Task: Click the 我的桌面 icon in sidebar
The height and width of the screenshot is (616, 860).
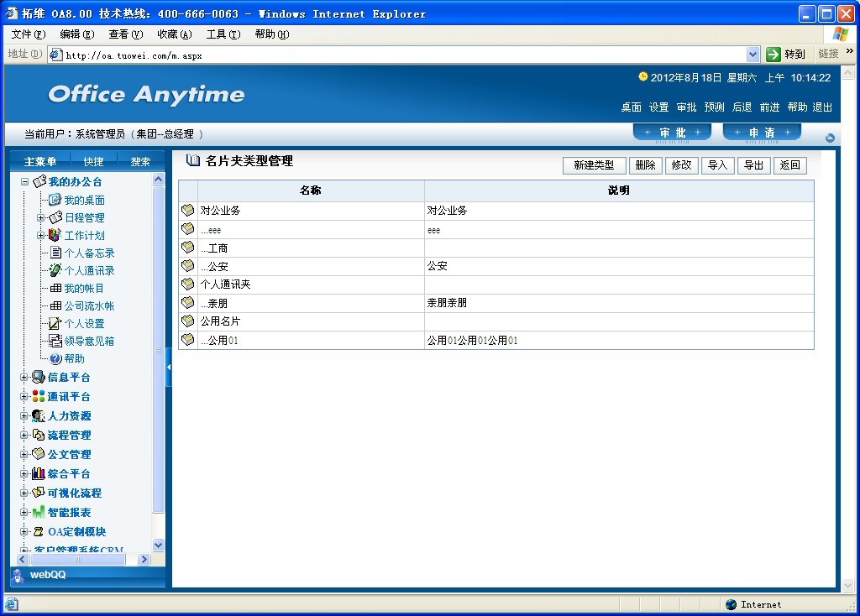Action: pos(55,200)
